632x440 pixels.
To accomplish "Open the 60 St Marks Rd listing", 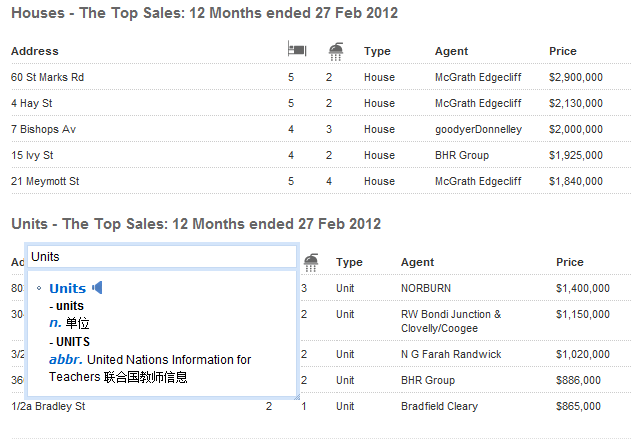I will click(x=48, y=77).
